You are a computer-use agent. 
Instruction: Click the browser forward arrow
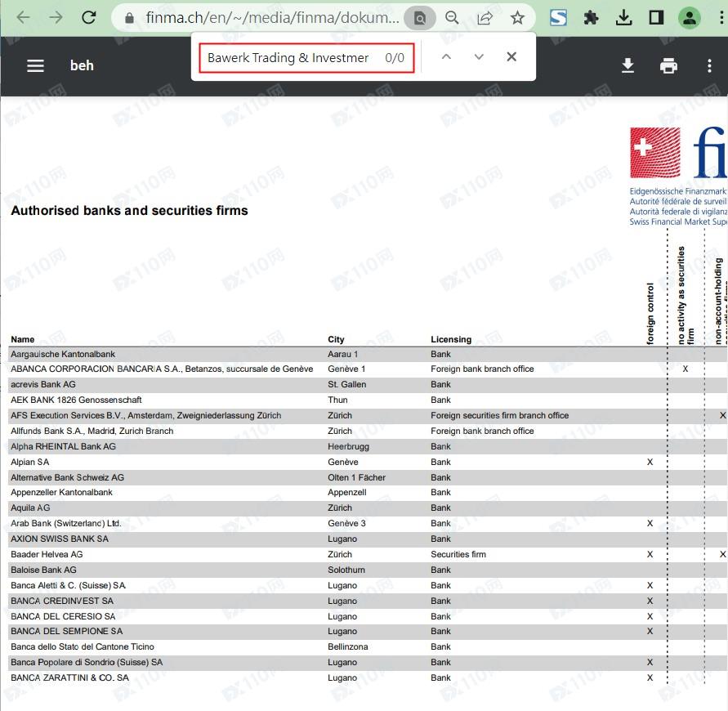pyautogui.click(x=56, y=17)
